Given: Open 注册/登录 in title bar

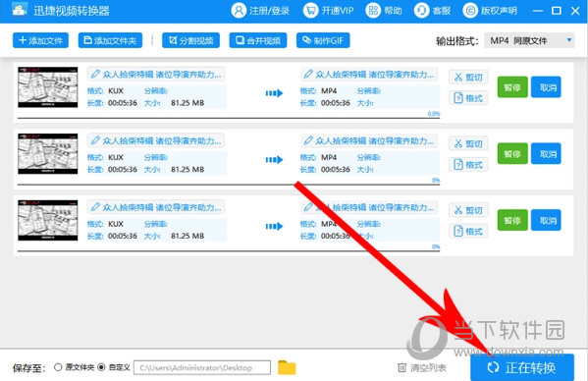Looking at the screenshot, I should click(260, 11).
